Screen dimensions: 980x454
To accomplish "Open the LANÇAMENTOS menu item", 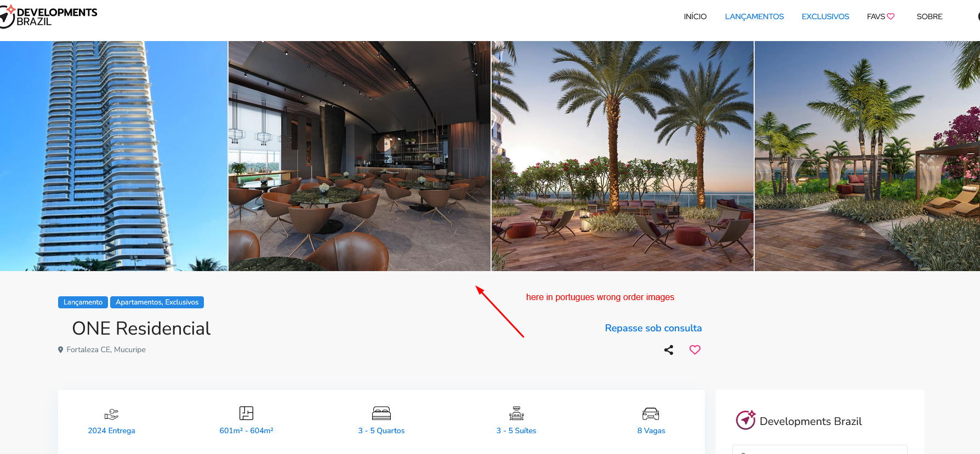I will pos(754,16).
